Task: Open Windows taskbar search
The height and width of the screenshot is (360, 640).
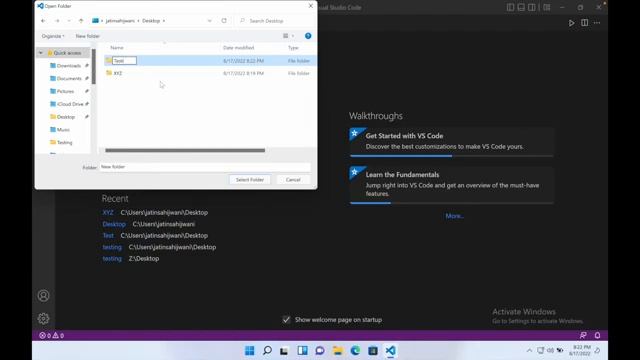Action: [x=267, y=351]
